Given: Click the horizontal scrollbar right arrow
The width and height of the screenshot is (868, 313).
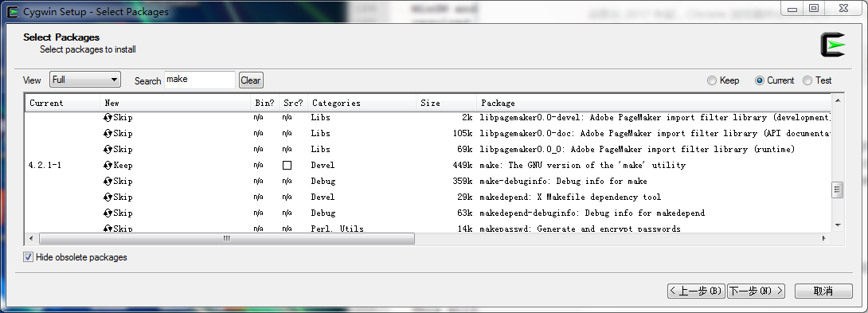Looking at the screenshot, I should [x=824, y=239].
